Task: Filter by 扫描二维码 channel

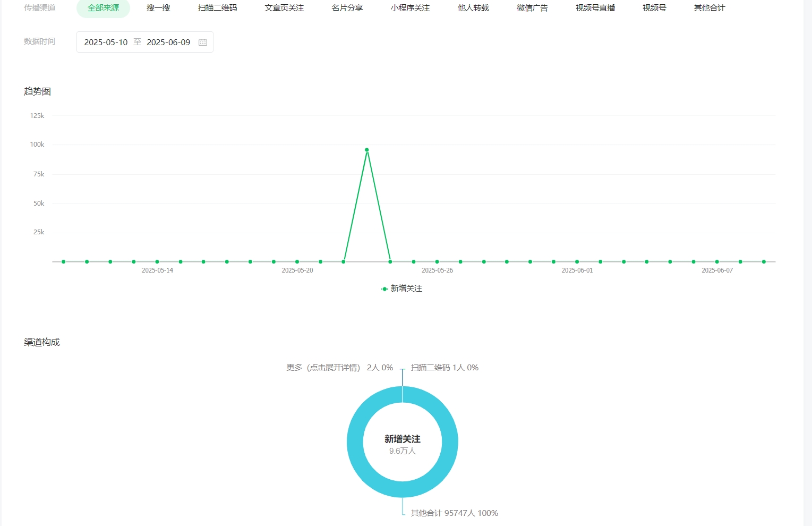Action: click(218, 8)
